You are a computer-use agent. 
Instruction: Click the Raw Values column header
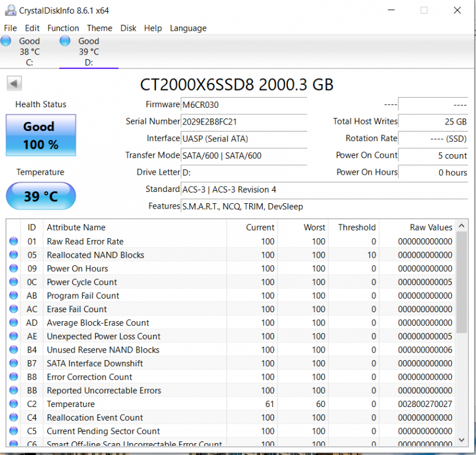point(430,227)
